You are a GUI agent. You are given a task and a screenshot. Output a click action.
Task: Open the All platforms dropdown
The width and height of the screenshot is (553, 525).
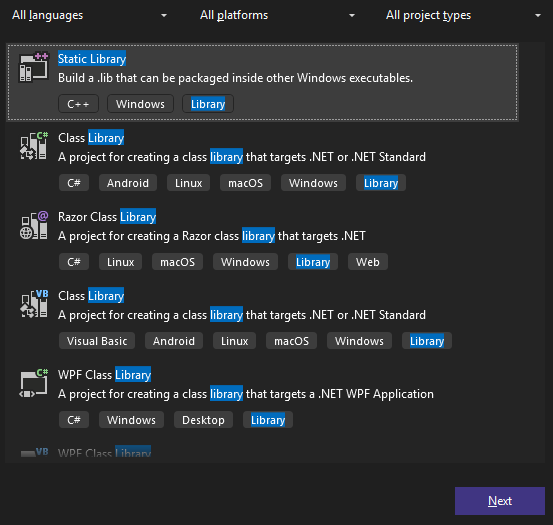click(278, 15)
